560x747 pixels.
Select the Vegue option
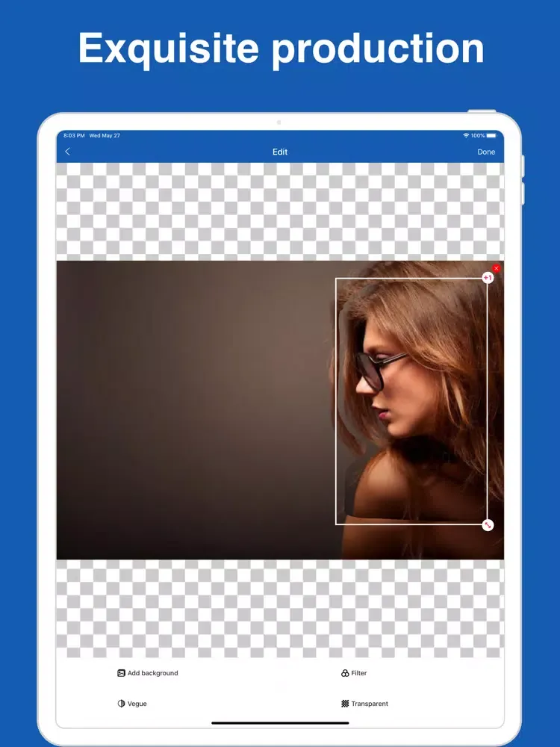coord(132,704)
